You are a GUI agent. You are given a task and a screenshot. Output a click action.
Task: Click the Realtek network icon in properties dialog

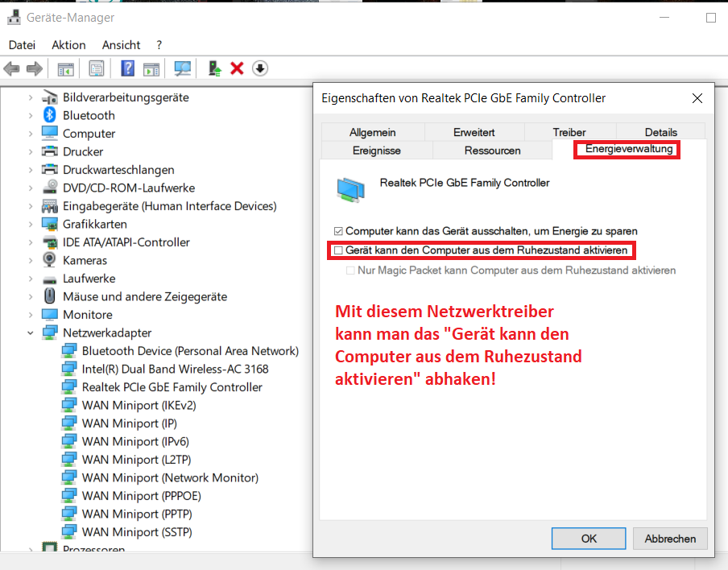click(350, 190)
